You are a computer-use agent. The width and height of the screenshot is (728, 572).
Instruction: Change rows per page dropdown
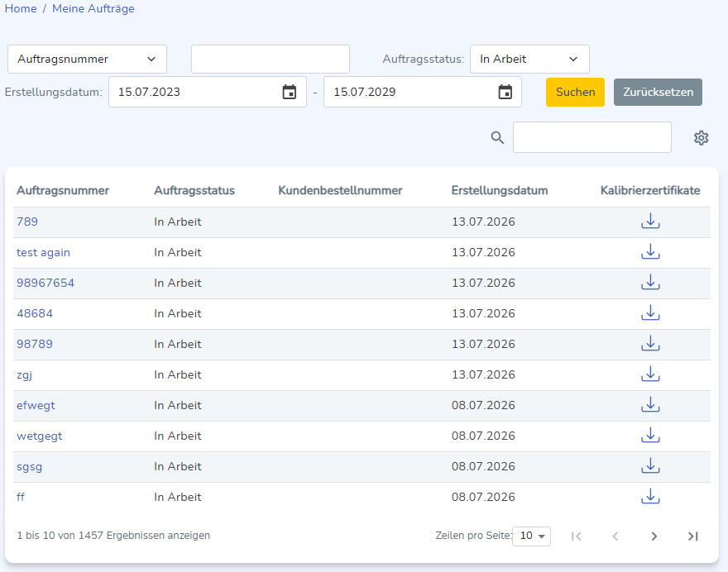[x=532, y=536]
